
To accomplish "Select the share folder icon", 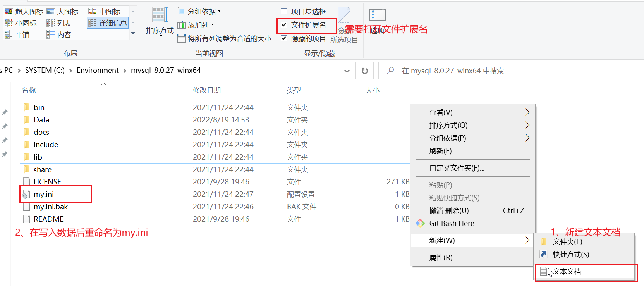I will (26, 169).
